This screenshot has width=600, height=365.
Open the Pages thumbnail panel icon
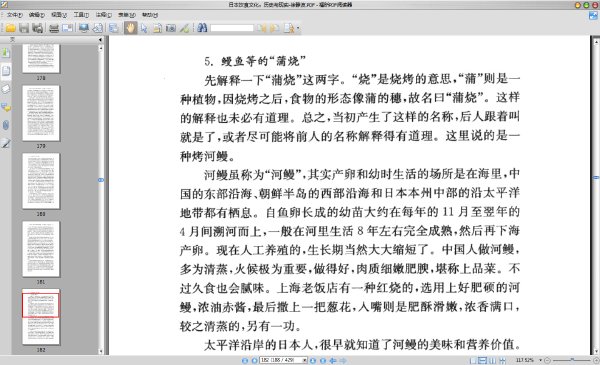[x=6, y=71]
